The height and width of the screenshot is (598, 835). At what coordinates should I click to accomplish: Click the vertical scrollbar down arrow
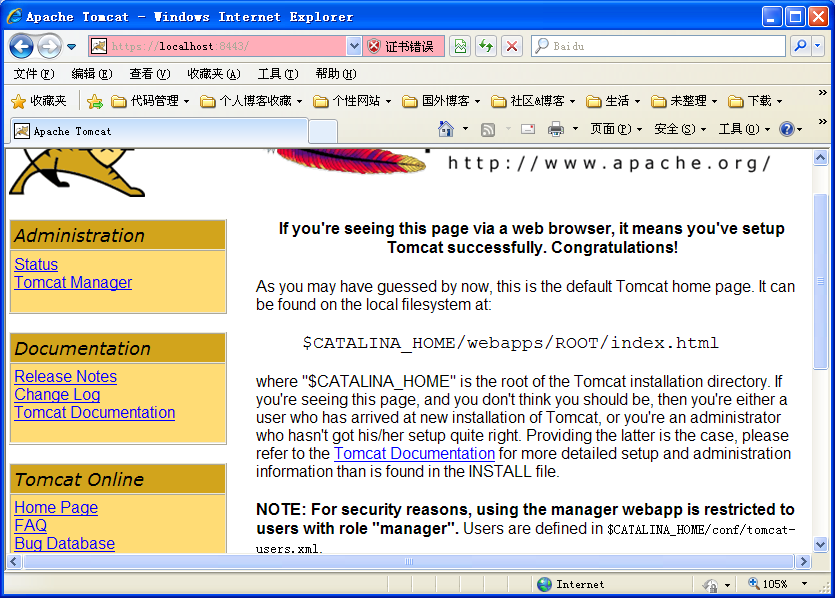tap(820, 545)
